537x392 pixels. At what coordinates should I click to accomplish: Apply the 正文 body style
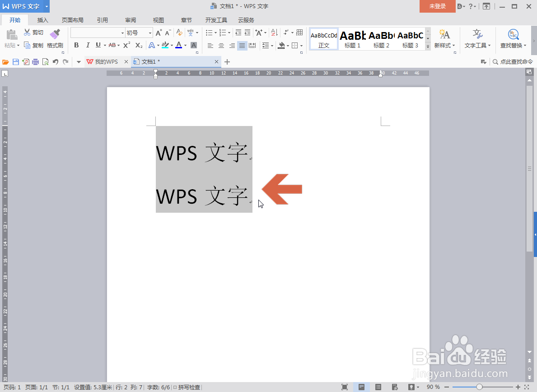tap(324, 39)
